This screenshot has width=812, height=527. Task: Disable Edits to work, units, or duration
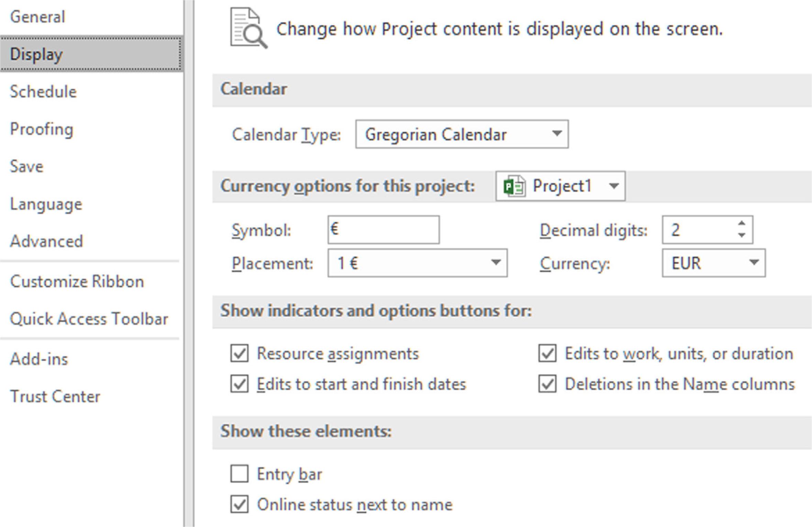pyautogui.click(x=547, y=353)
